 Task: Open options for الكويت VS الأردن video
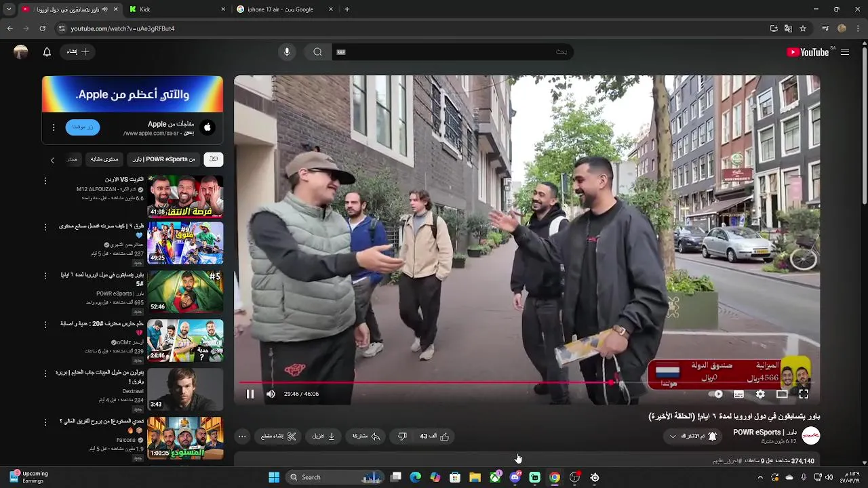45,181
